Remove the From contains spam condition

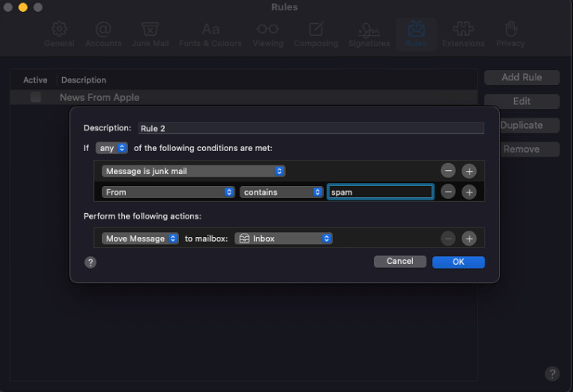click(448, 192)
